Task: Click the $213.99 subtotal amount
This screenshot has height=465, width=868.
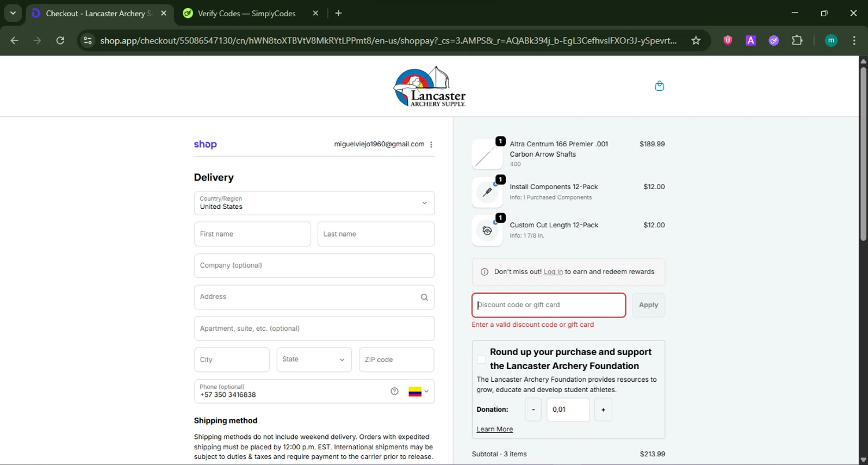Action: (x=652, y=454)
